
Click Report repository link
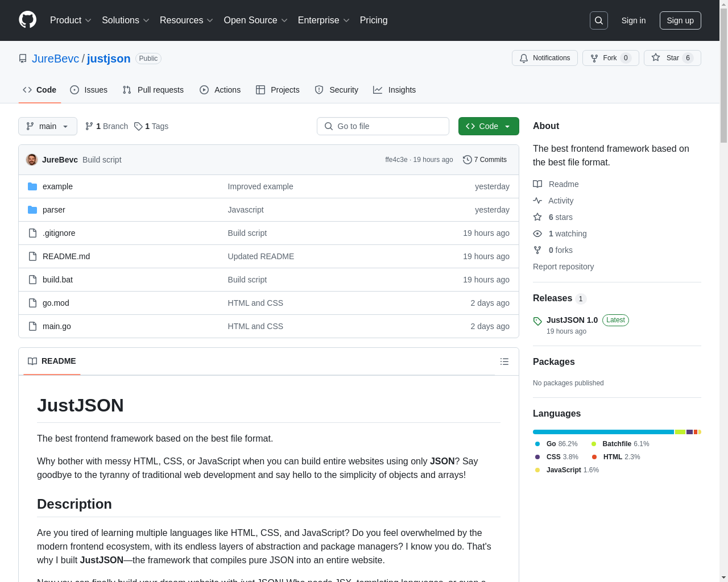tap(563, 267)
